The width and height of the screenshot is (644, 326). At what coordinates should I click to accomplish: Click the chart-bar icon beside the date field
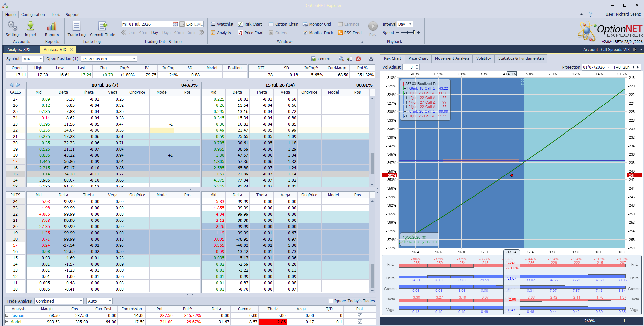pos(182,24)
